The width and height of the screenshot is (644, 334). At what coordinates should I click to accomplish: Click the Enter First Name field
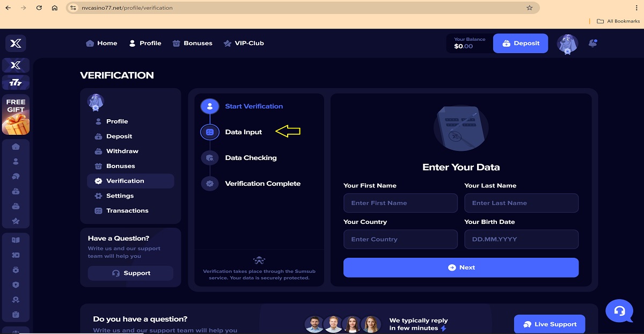400,203
